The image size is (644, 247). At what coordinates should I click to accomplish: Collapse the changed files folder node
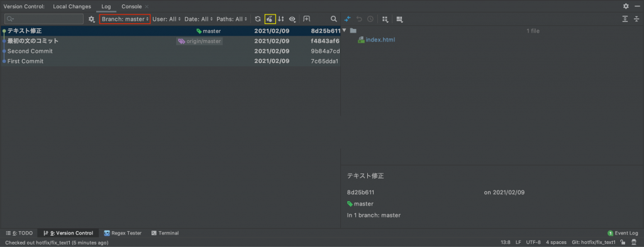[344, 31]
